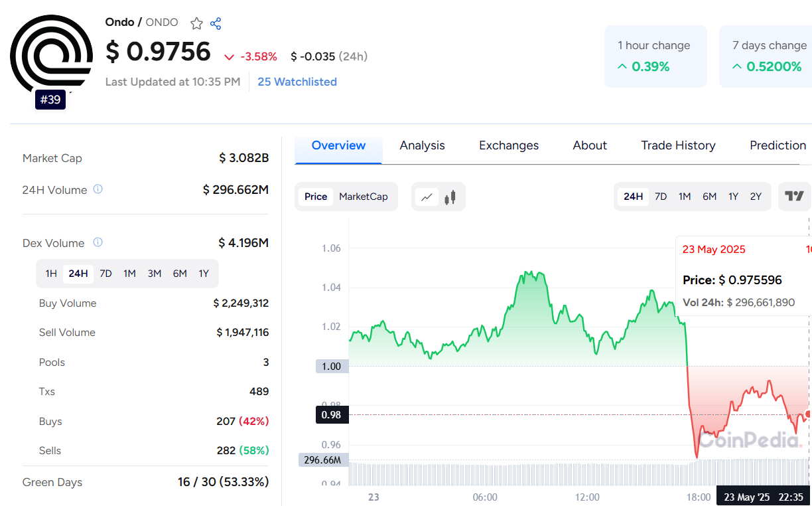
Task: Click the share icon beside ONDO
Action: (216, 24)
